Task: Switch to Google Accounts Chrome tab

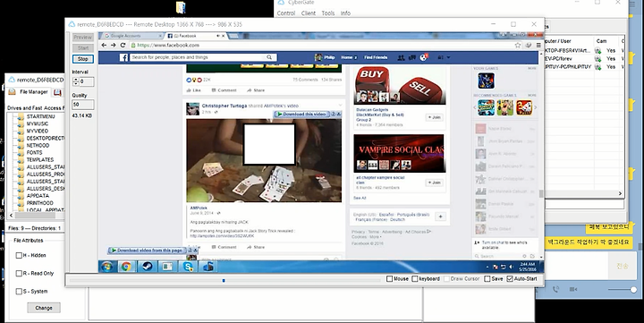Action: 131,36
